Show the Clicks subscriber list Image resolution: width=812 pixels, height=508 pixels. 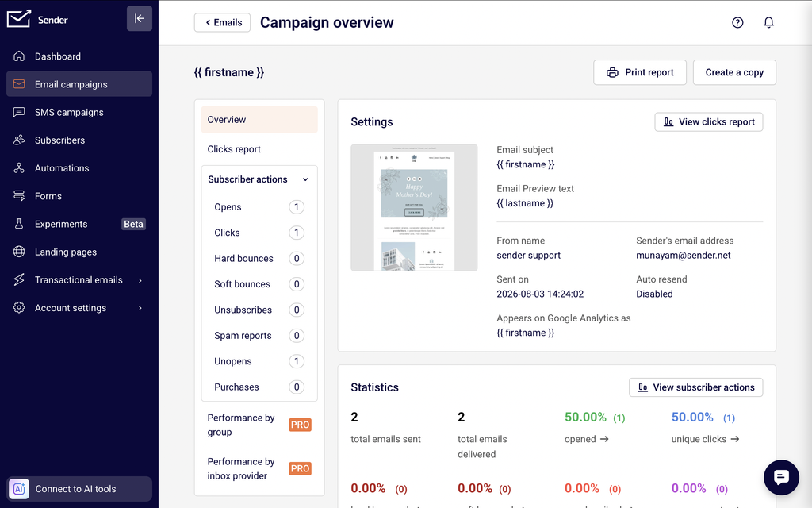point(259,233)
